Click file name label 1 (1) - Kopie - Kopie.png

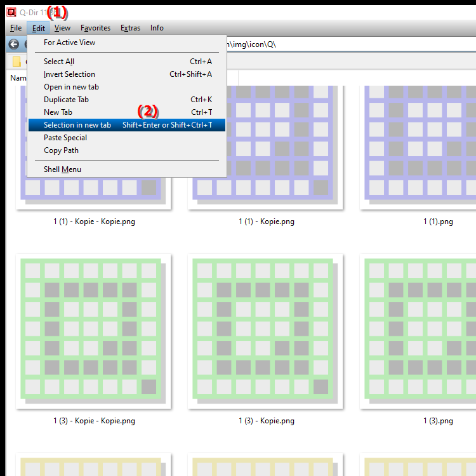tap(94, 221)
